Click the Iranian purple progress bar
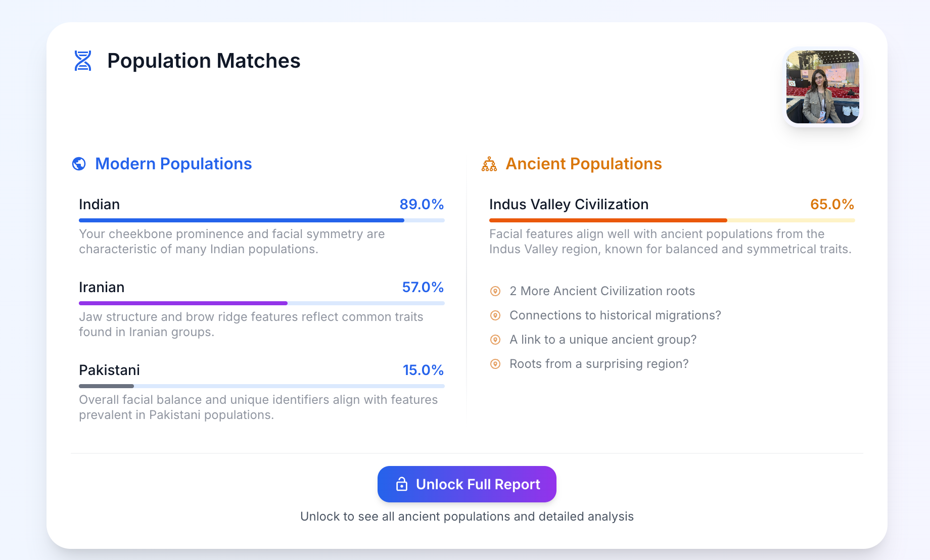Screen dimensions: 930x560 (x=183, y=303)
